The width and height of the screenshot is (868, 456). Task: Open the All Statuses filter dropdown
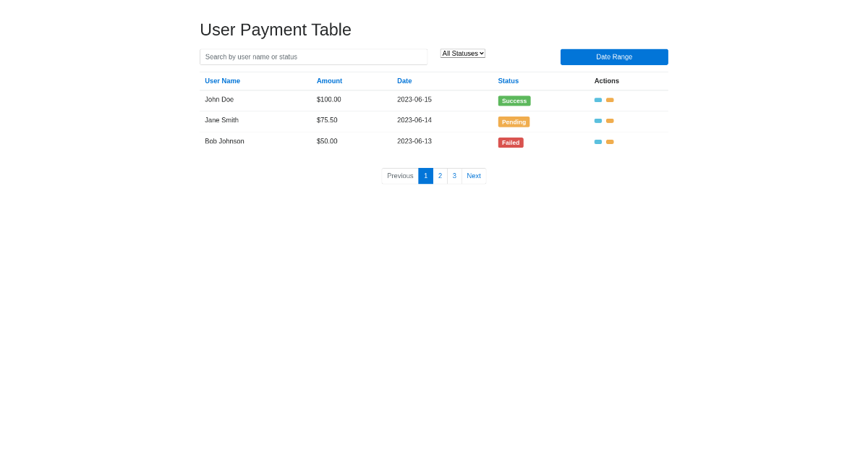point(462,53)
